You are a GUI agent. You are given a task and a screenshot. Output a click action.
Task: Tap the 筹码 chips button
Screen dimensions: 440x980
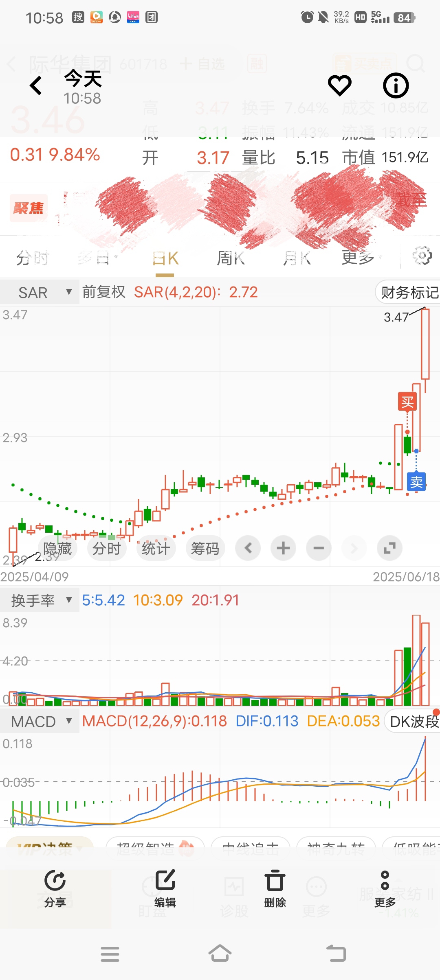pyautogui.click(x=205, y=548)
